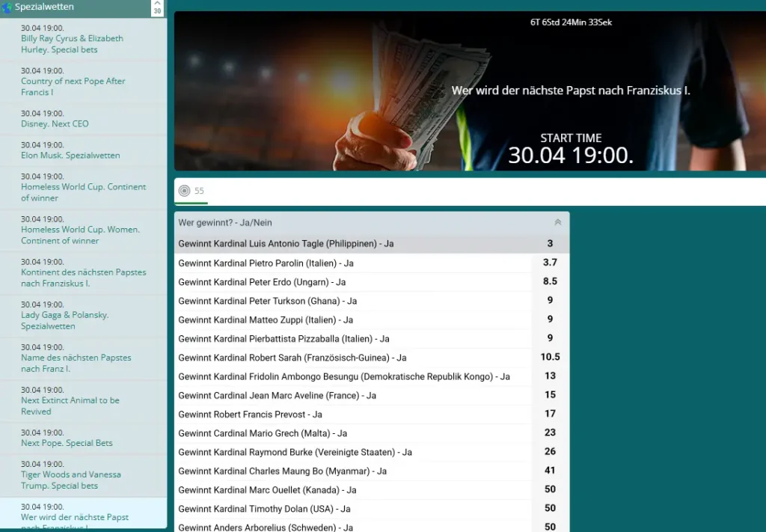
Task: Select odds 10.5 for Robert Sarah
Action: (550, 357)
